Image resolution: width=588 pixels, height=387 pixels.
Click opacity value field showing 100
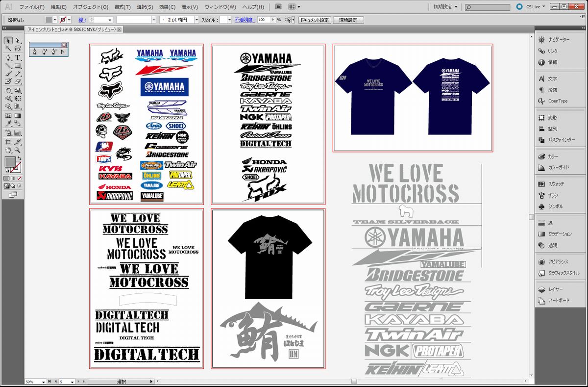pyautogui.click(x=264, y=20)
